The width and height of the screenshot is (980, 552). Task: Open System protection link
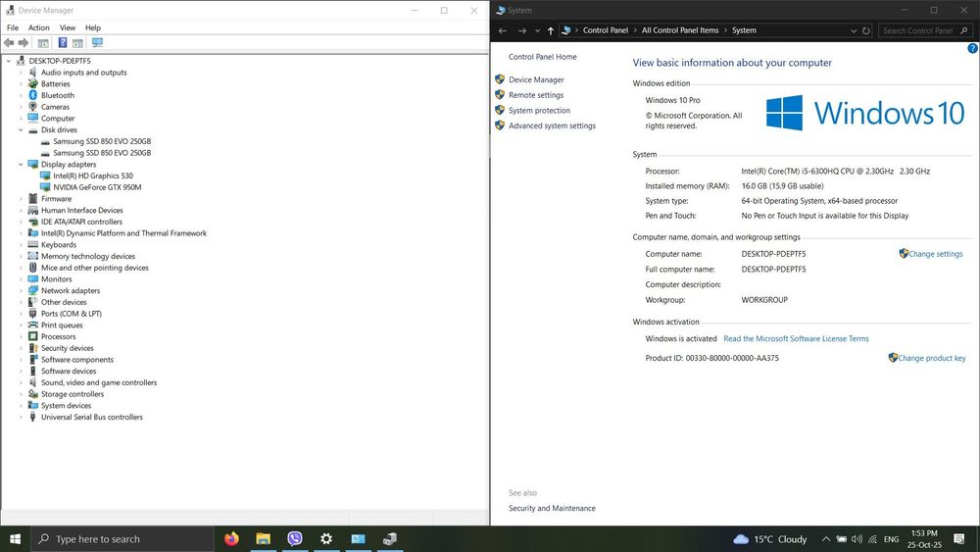[x=539, y=111]
